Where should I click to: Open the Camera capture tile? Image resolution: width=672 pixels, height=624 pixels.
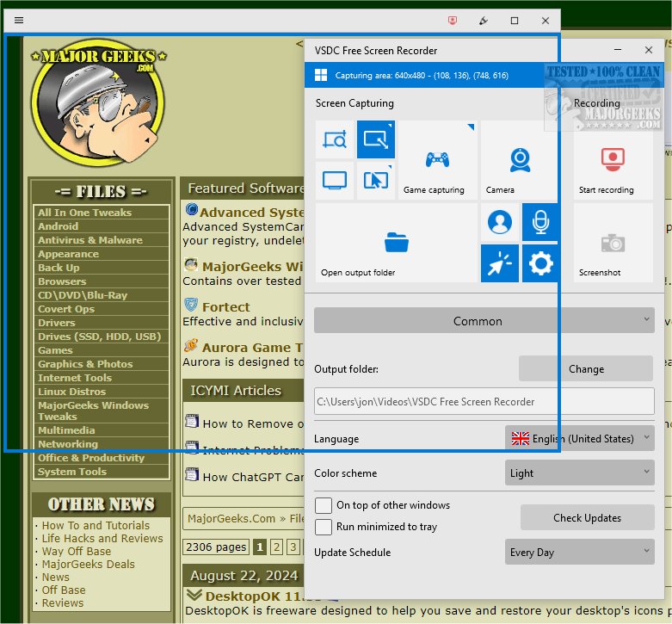point(520,160)
